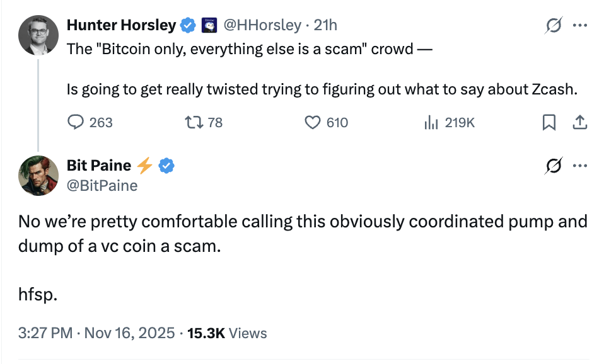Open Bit Paine's avatar image

coord(39,175)
